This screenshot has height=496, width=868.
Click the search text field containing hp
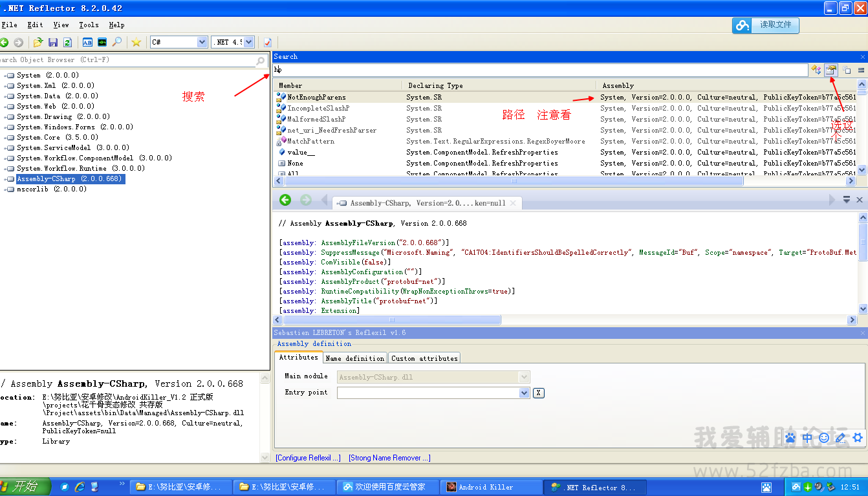pyautogui.click(x=540, y=70)
